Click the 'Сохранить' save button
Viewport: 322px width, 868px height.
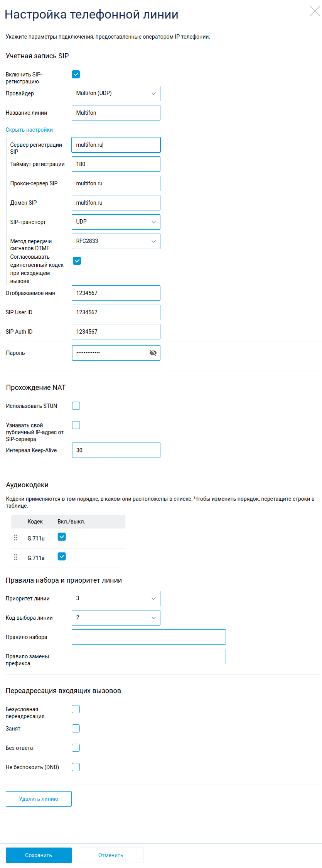pyautogui.click(x=39, y=855)
